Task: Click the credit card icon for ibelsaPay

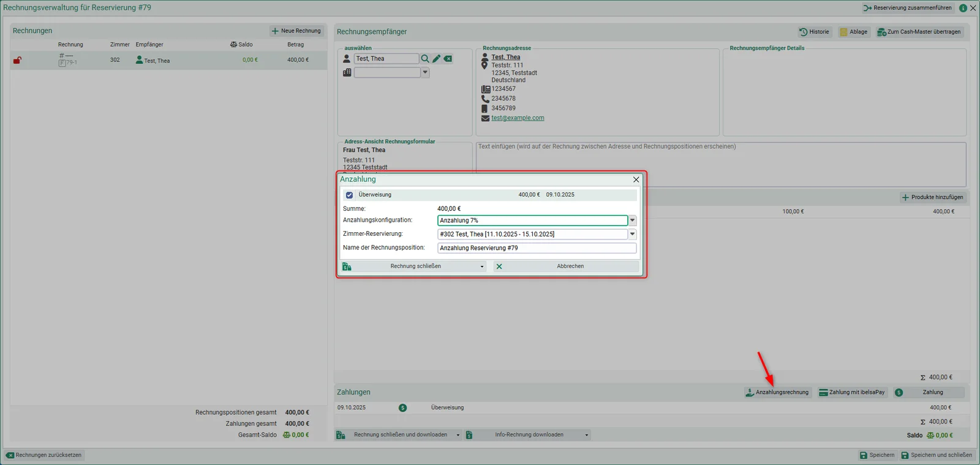Action: 823,393
